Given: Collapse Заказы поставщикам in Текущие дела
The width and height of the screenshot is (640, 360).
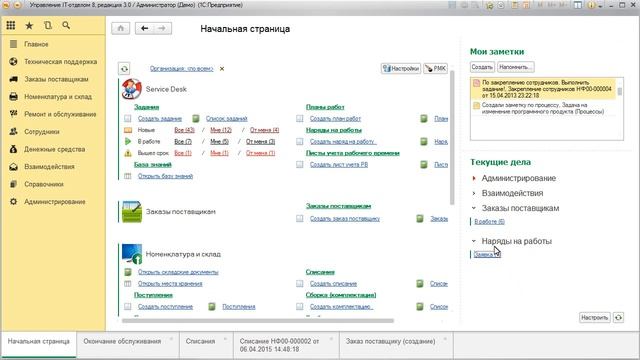Looking at the screenshot, I should coord(474,208).
